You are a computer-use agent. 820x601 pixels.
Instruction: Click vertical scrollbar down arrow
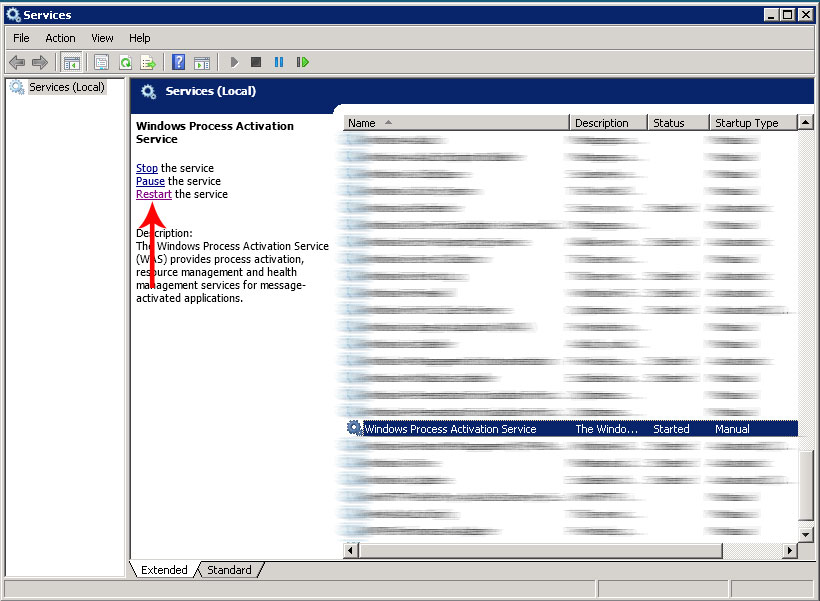coord(806,535)
